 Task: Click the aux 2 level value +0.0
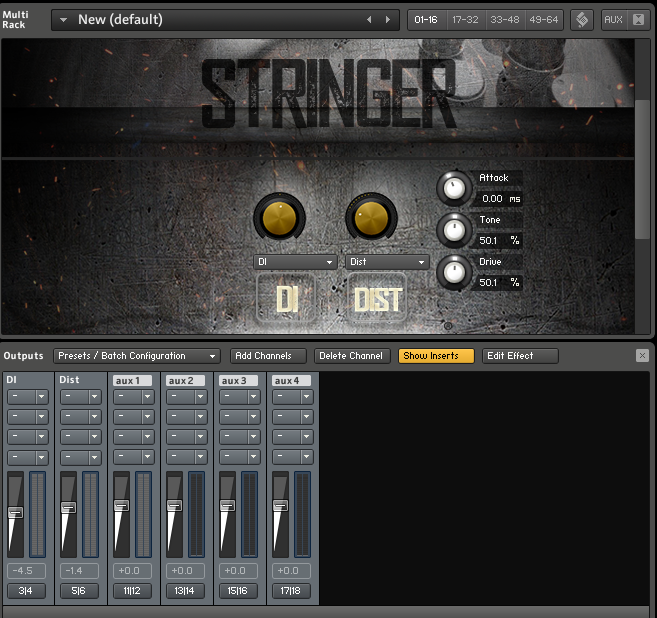[185, 571]
